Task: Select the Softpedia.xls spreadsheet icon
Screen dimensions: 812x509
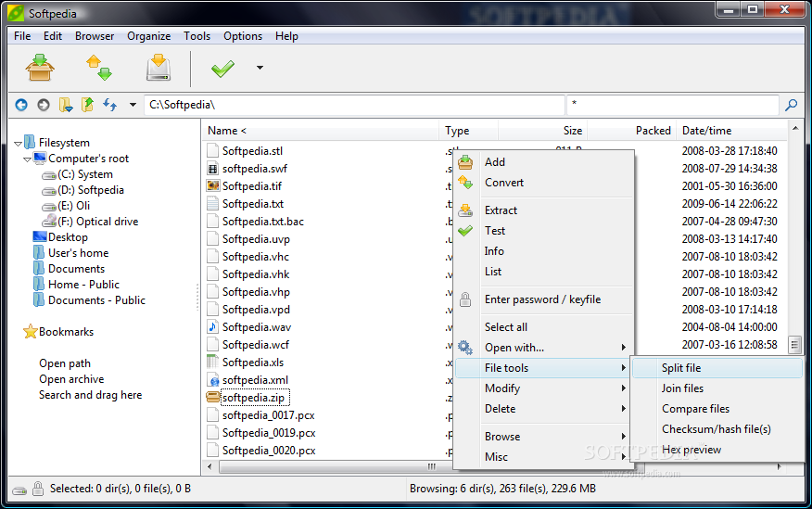Action: tap(212, 362)
